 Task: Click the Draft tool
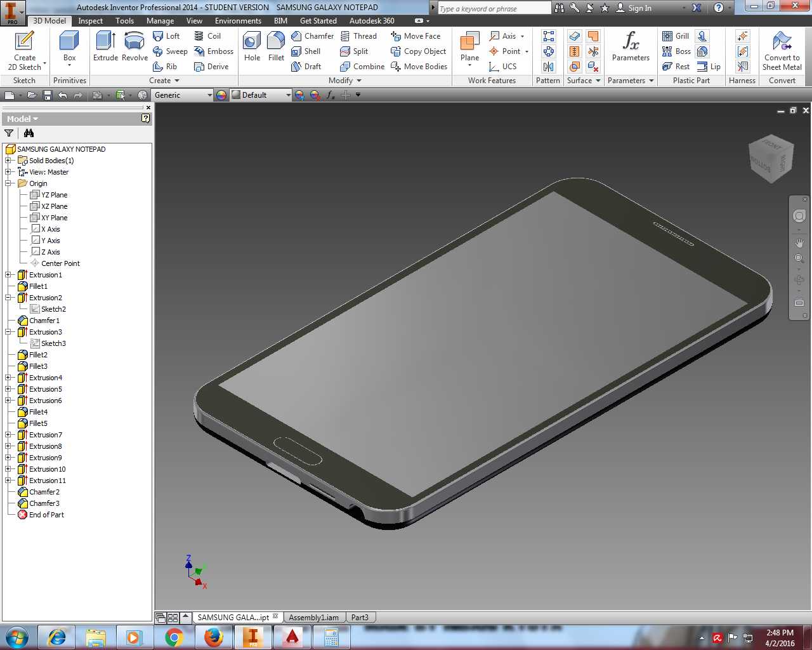[x=306, y=67]
